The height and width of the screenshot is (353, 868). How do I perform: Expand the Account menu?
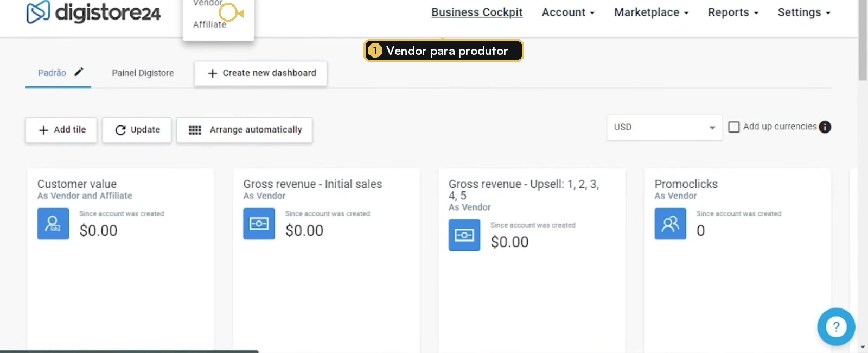(568, 12)
